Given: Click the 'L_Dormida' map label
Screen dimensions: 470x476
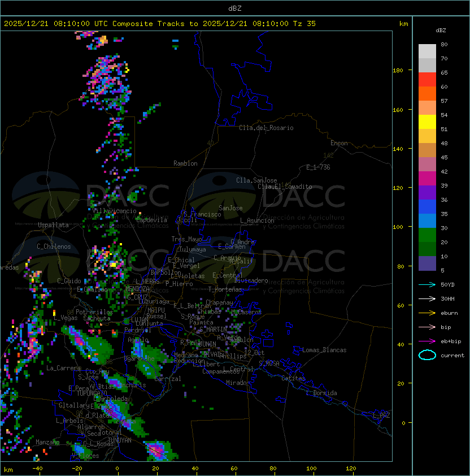Looking at the screenshot, I should click(x=321, y=393).
